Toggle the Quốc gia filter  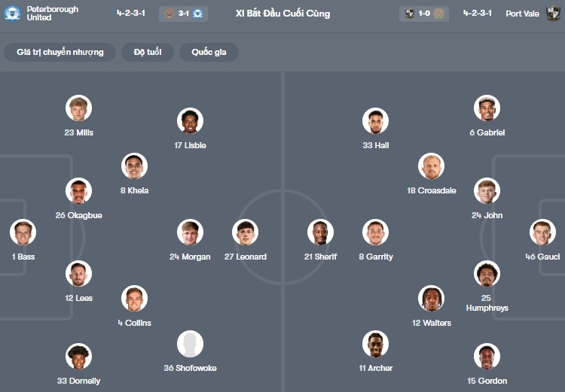click(209, 52)
